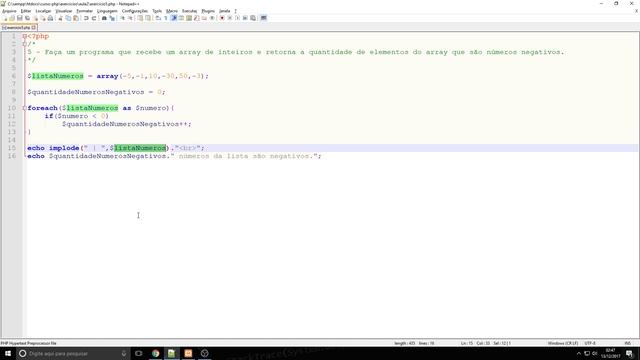
Task: Cut selection with the scissors icon
Action: 60,18
